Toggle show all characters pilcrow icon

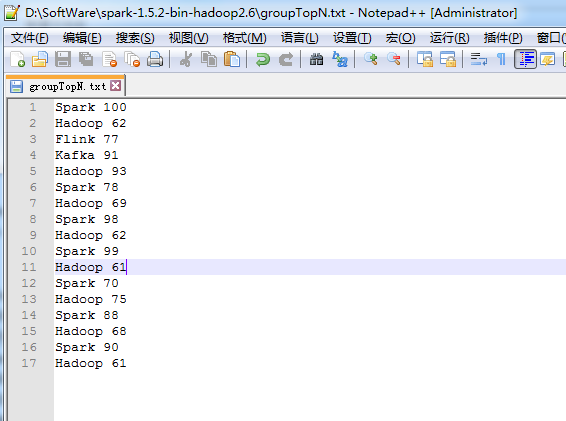pyautogui.click(x=501, y=59)
